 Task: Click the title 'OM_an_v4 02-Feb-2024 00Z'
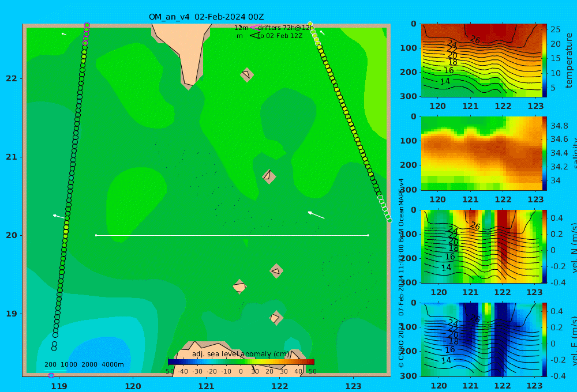click(x=206, y=17)
